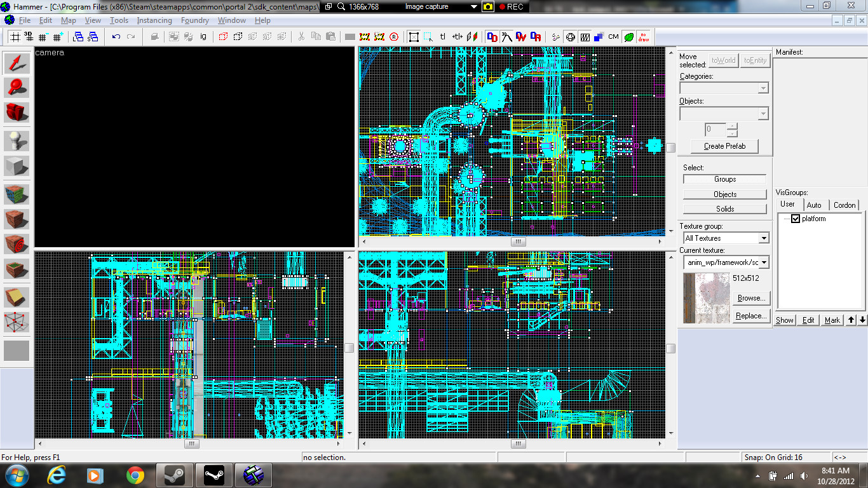Click the Browse... texture button
The width and height of the screenshot is (868, 488).
coord(752,298)
